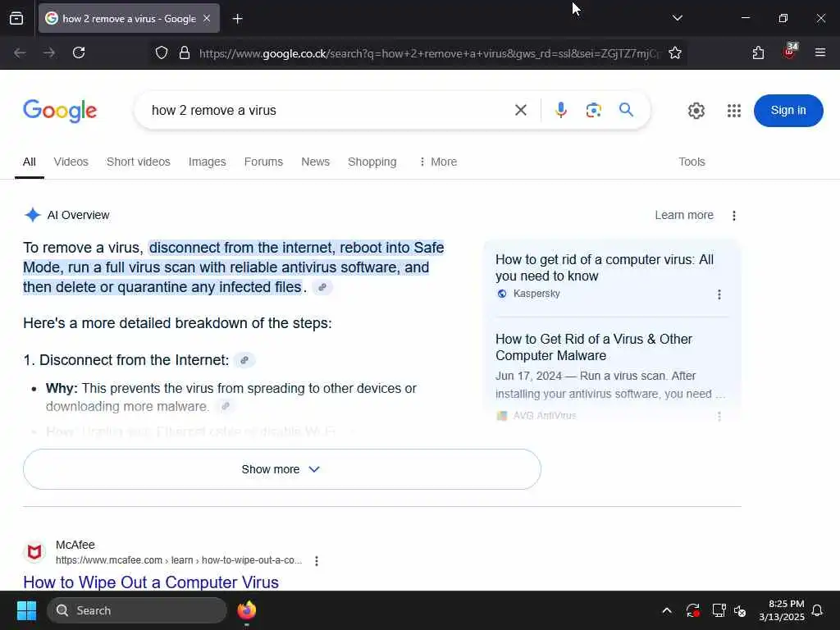Click source link after 'downloading more malware'
This screenshot has width=840, height=630.
pos(226,406)
